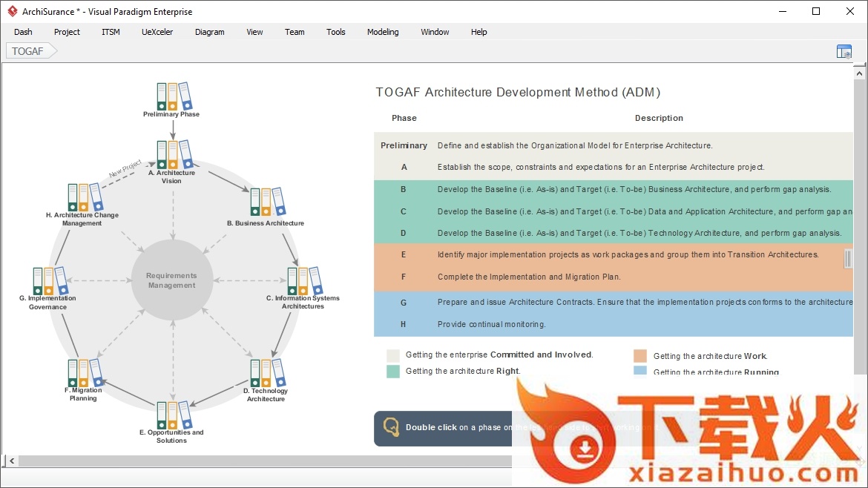Click the phase B row label
868x488 pixels.
[404, 189]
